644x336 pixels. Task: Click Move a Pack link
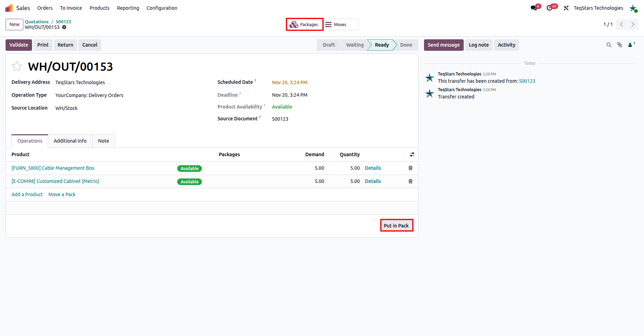(62, 194)
